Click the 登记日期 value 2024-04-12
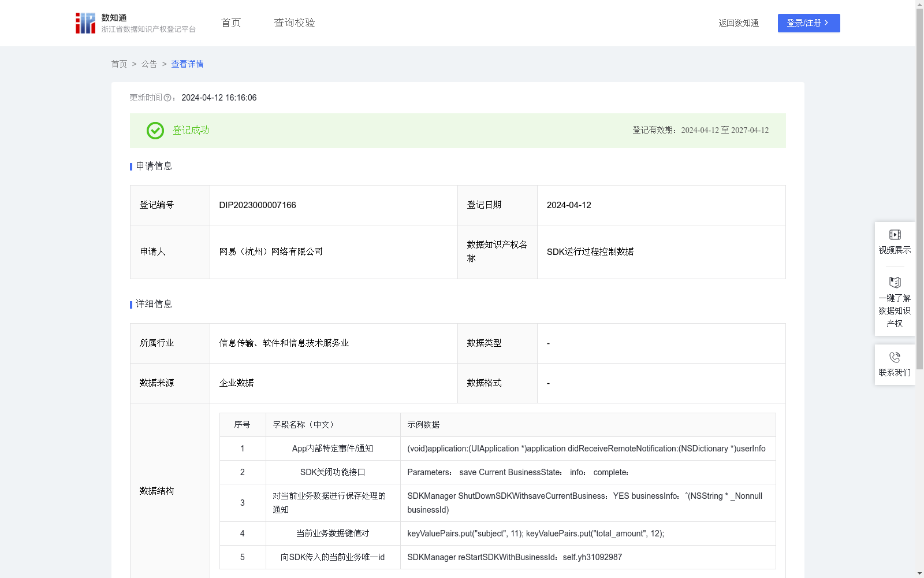This screenshot has width=924, height=578. pyautogui.click(x=569, y=205)
